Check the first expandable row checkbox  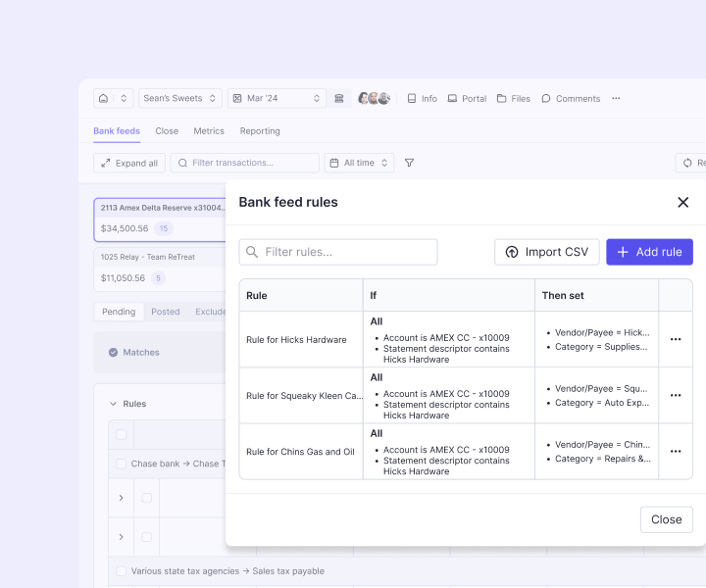(x=147, y=498)
